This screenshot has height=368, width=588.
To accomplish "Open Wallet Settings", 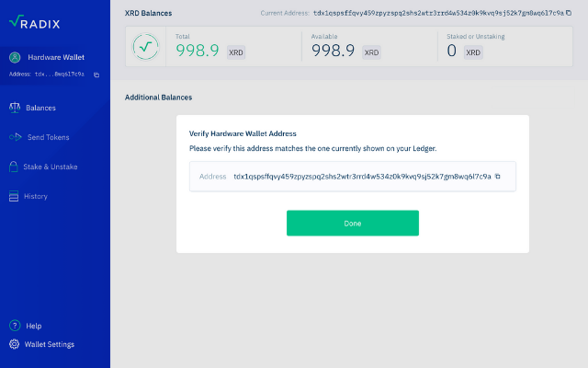I will (50, 344).
